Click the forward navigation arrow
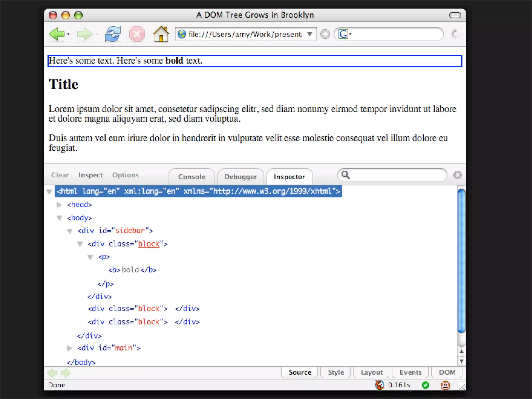532x399 pixels. click(85, 34)
